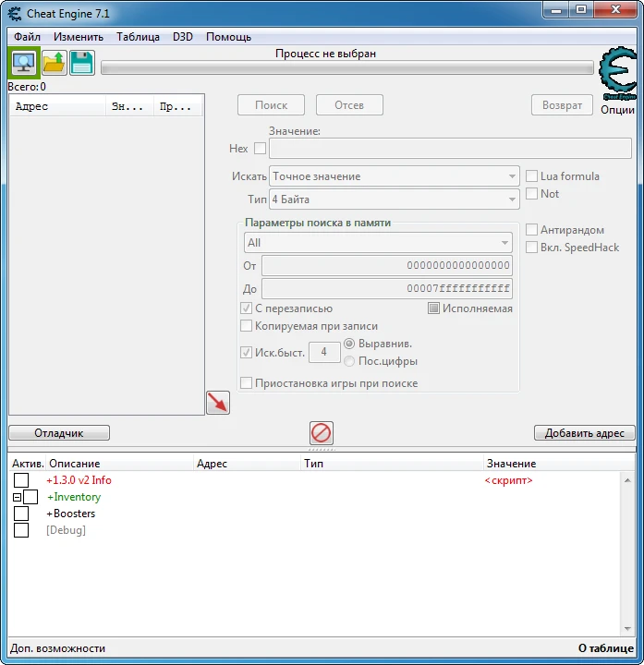
Task: Click the Отсев button
Action: click(349, 104)
